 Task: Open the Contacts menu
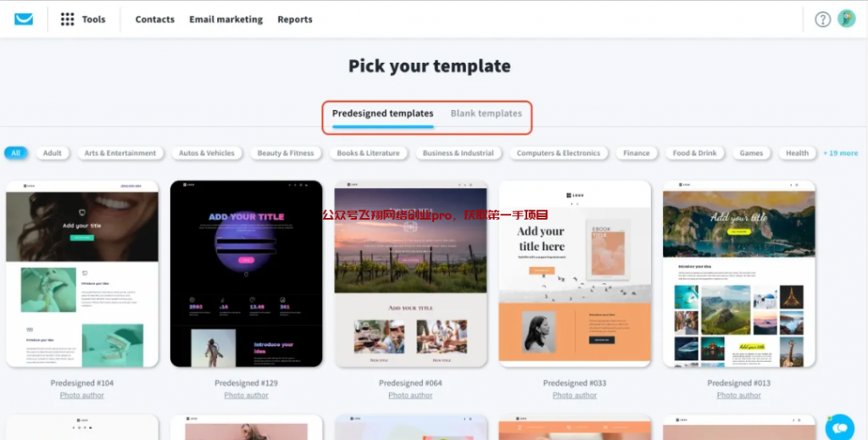pos(155,19)
